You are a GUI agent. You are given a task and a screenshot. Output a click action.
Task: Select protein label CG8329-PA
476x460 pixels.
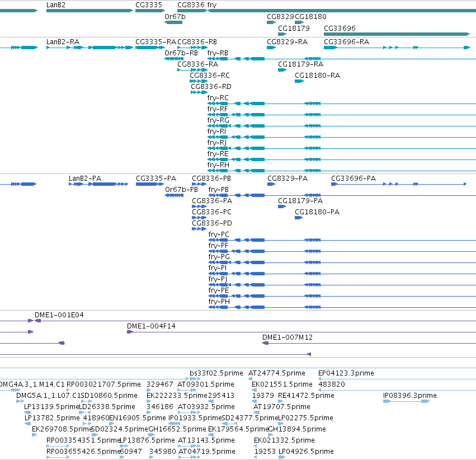[x=288, y=178]
